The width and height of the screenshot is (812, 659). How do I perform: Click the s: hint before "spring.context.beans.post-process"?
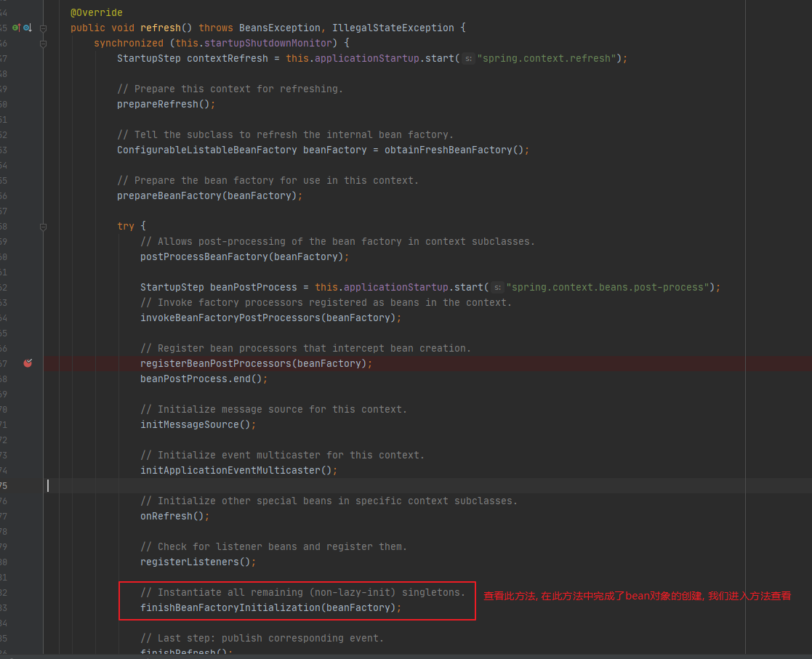(x=497, y=287)
